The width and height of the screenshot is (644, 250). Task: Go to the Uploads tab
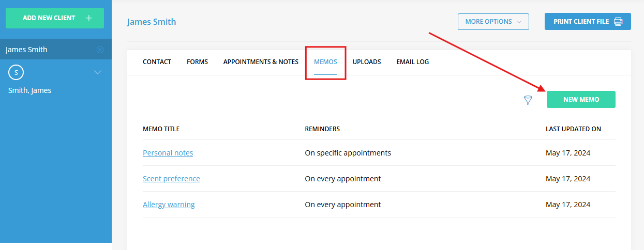[x=367, y=62]
